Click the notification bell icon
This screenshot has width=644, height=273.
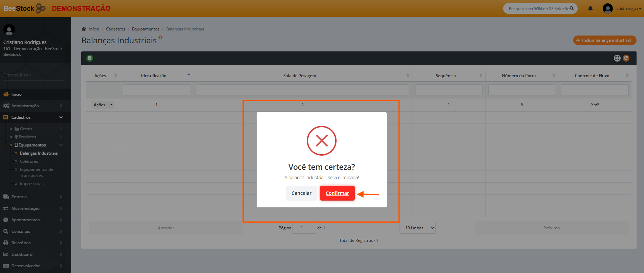tap(590, 8)
